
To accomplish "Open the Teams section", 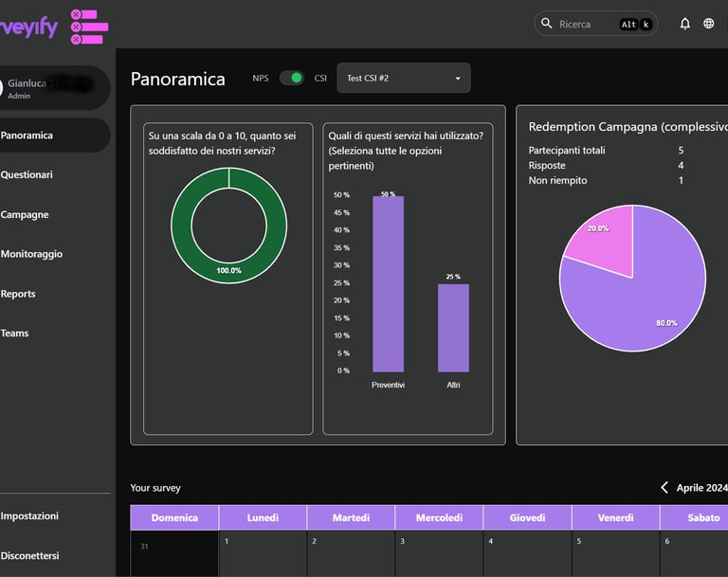I will click(15, 334).
